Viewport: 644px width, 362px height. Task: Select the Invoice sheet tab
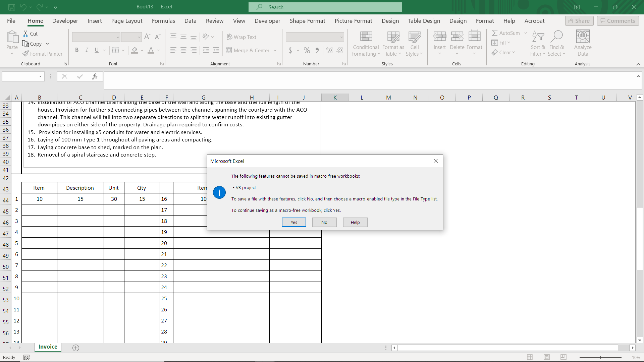48,347
